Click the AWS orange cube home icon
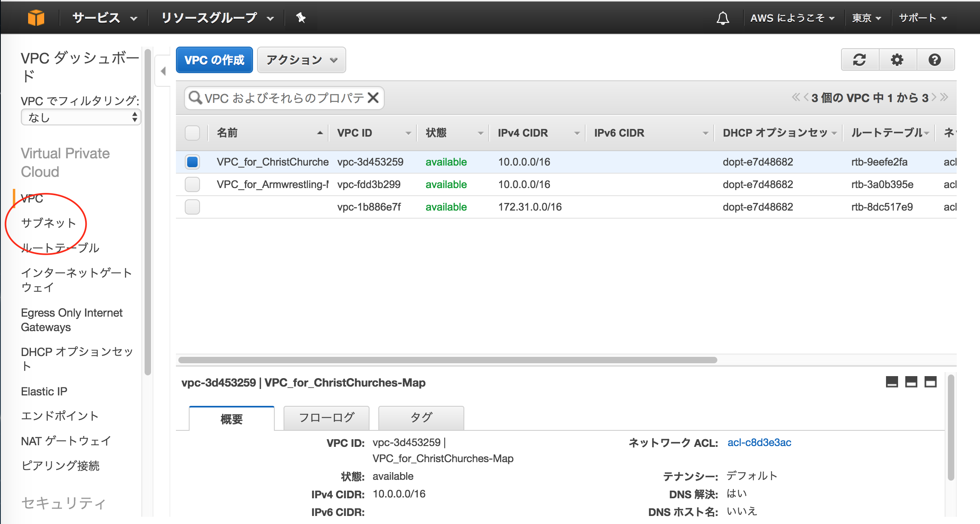The height and width of the screenshot is (524, 980). pyautogui.click(x=36, y=18)
